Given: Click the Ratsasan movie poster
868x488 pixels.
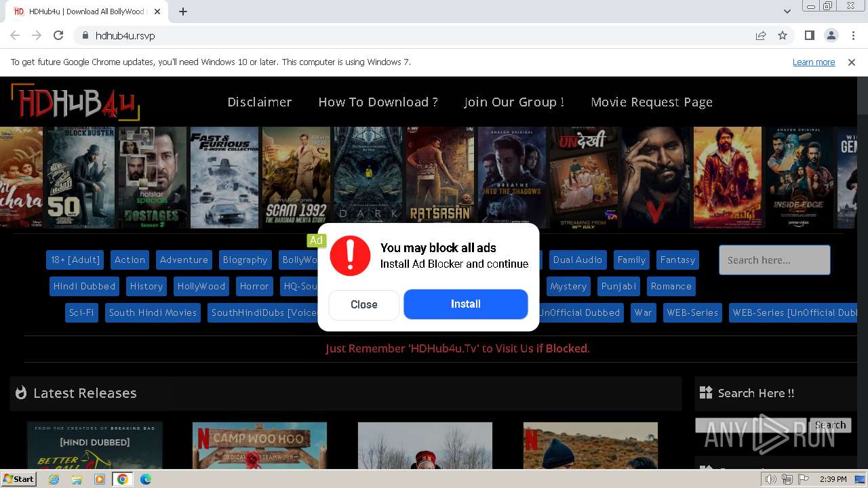Looking at the screenshot, I should [440, 178].
